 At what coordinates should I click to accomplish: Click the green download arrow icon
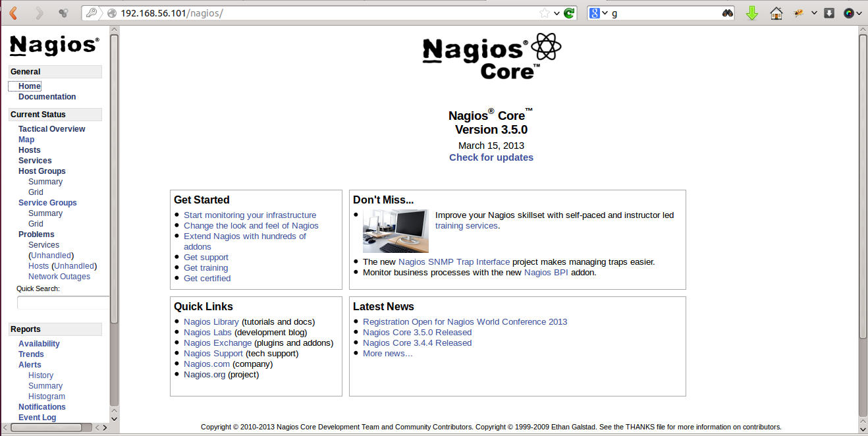(x=752, y=13)
